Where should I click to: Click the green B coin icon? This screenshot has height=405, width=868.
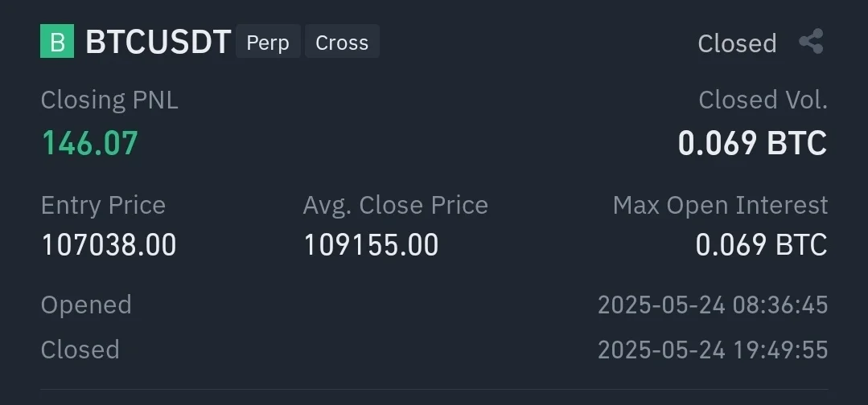[x=57, y=42]
